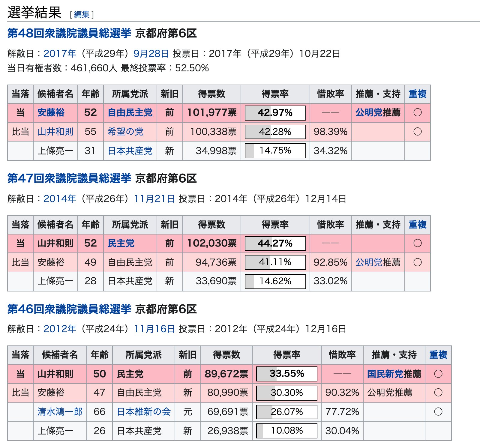Click the 26.07% vote share bar
This screenshot has width=480, height=448.
coord(286,412)
